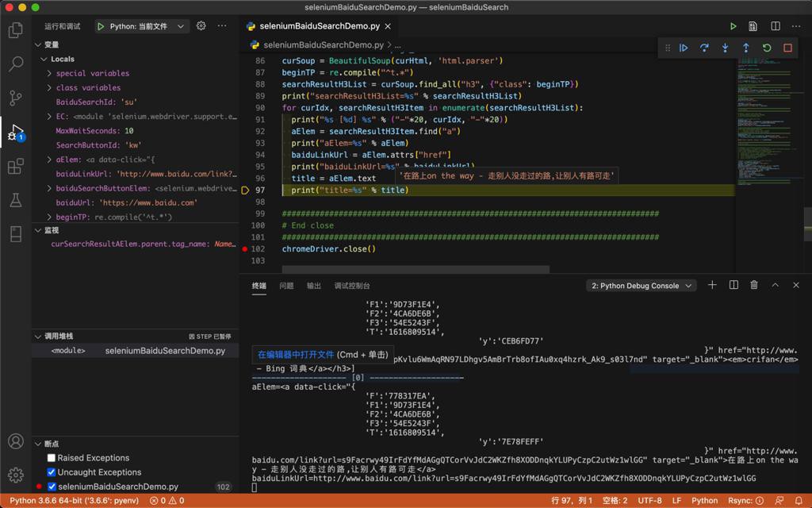Expand the EC module variable
The height and width of the screenshot is (508, 812).
pos(49,117)
